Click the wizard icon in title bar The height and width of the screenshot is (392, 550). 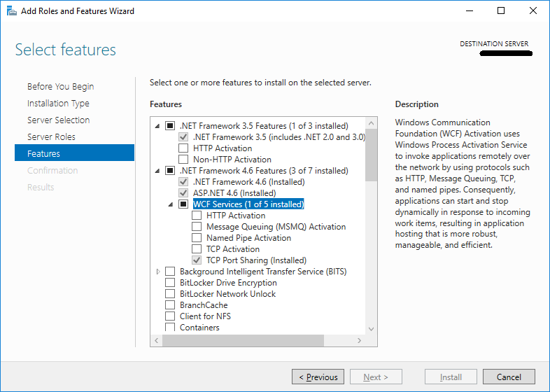click(x=11, y=11)
